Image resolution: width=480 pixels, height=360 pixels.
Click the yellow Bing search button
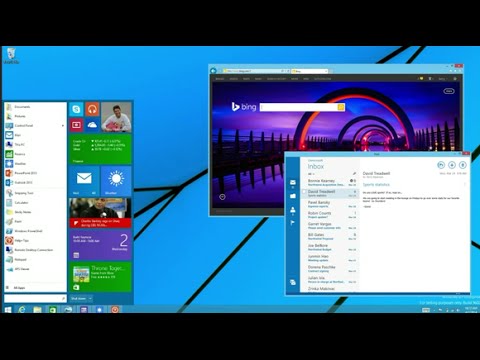coord(341,107)
